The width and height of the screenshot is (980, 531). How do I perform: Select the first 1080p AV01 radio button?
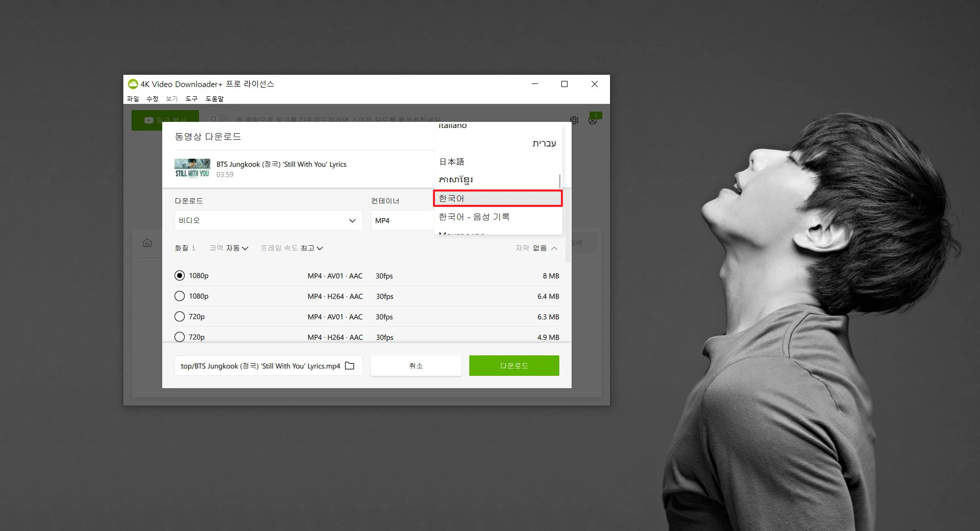point(180,275)
